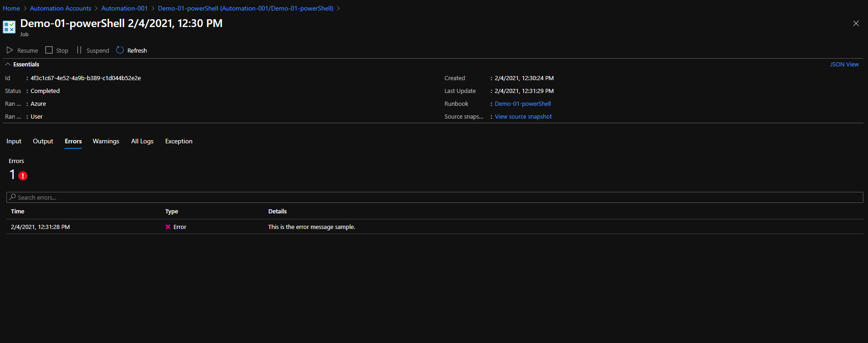Click the Resume button label
The height and width of the screenshot is (343, 868).
click(27, 50)
